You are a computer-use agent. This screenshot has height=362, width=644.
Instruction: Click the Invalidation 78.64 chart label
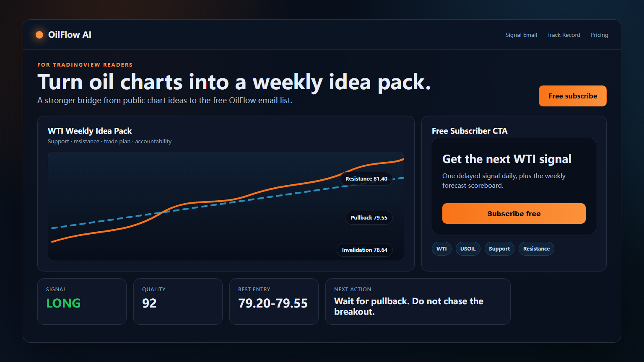tap(365, 250)
